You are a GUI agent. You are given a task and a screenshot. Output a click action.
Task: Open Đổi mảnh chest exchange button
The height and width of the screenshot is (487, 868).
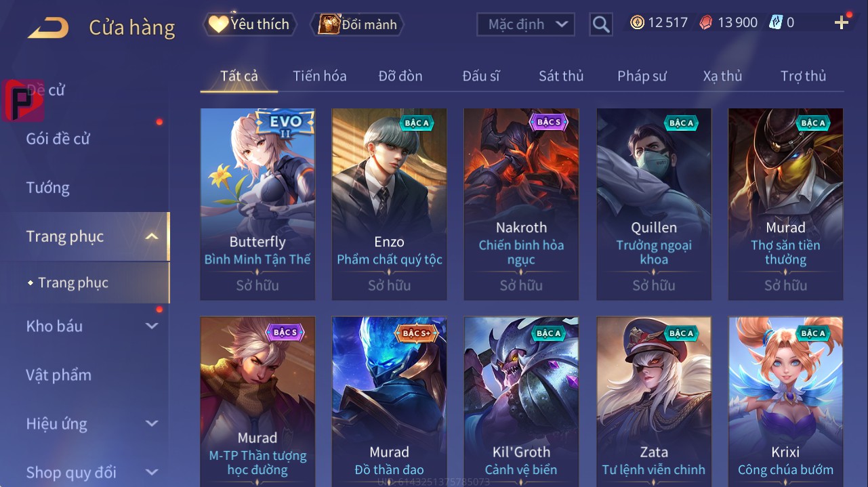(x=357, y=24)
